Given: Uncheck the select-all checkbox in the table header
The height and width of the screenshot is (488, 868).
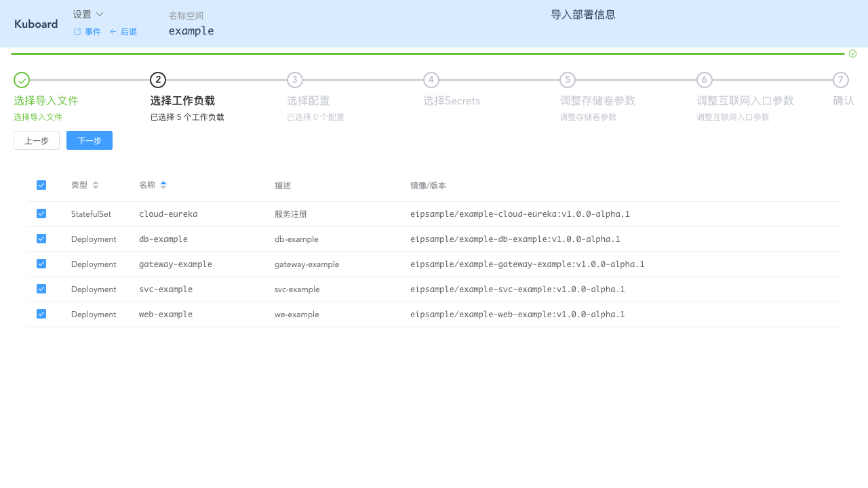Looking at the screenshot, I should (41, 184).
